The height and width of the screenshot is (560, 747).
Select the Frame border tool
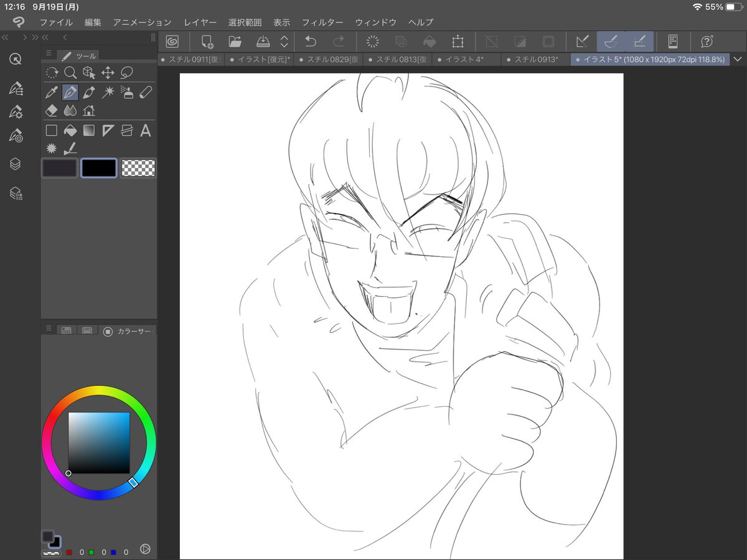point(127,131)
